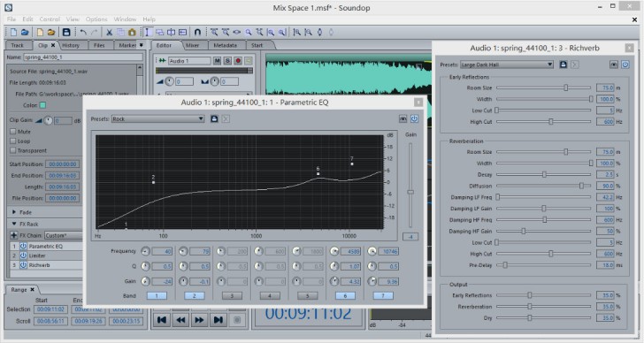
Task: Open the Richverb Presets dropdown
Action: [506, 65]
